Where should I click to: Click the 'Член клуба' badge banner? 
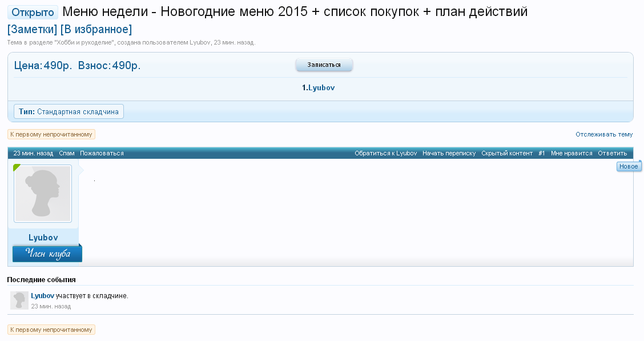coord(47,254)
